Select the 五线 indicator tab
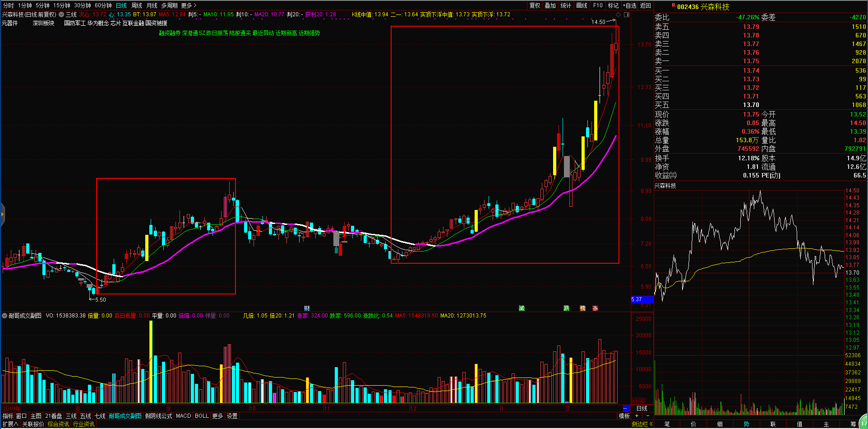Image resolution: width=868 pixels, height=429 pixels. [x=86, y=416]
